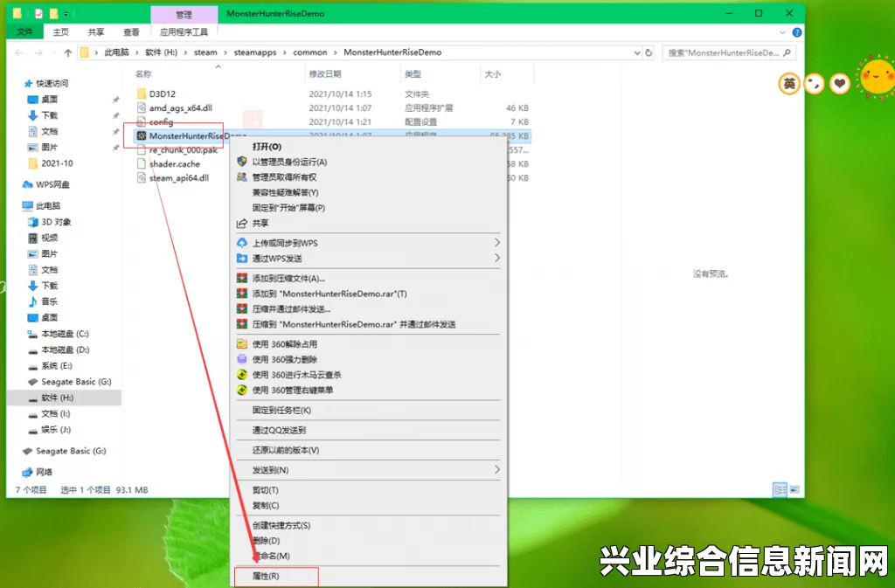
Task: Sort by the 大小 column header
Action: tap(493, 74)
